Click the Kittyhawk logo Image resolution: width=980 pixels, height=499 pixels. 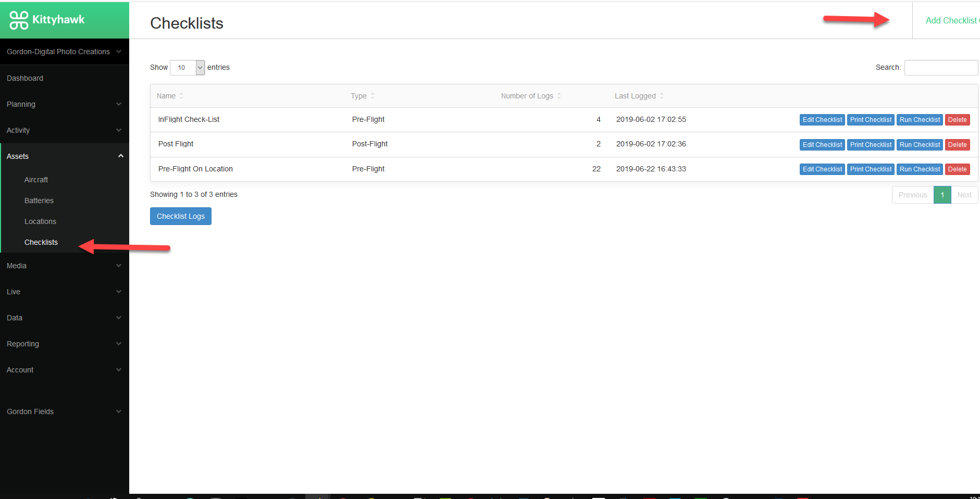coord(47,20)
